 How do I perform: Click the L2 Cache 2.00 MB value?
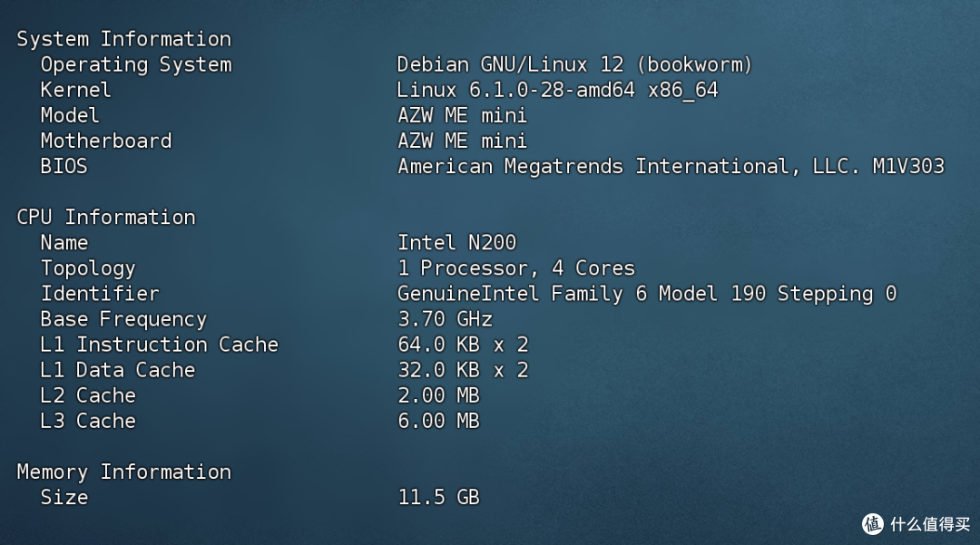pos(438,395)
